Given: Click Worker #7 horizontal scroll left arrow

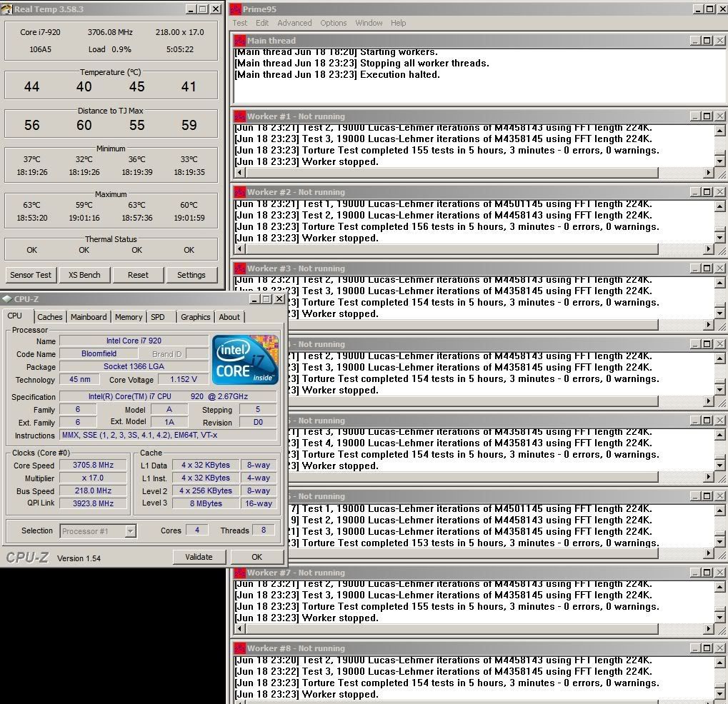Looking at the screenshot, I should [239, 629].
